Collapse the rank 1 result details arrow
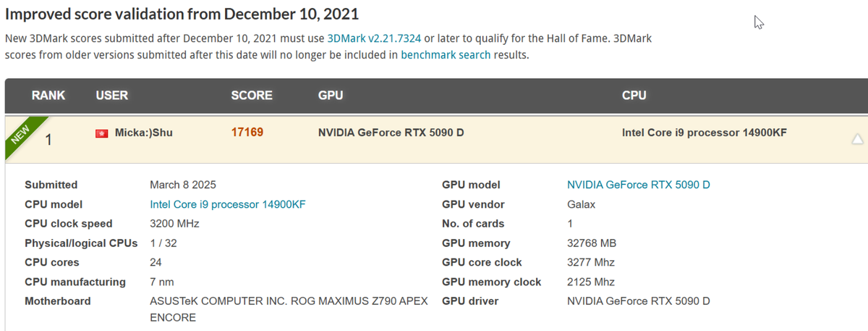This screenshot has width=868, height=331. pos(857,139)
